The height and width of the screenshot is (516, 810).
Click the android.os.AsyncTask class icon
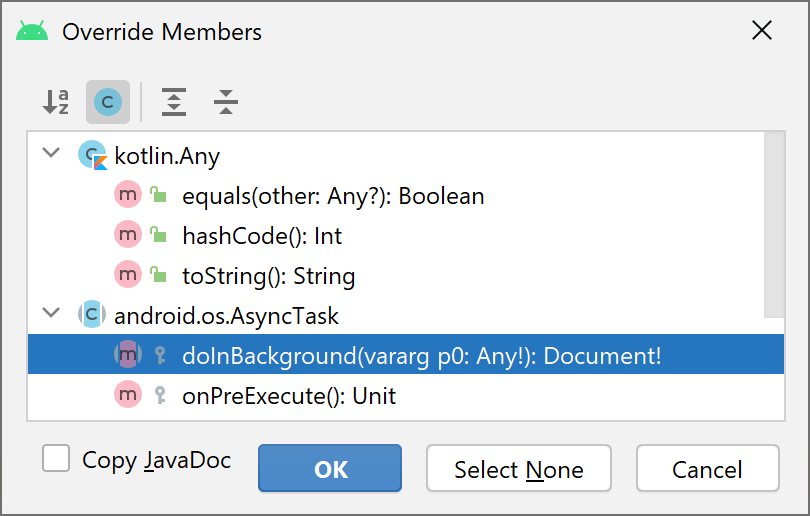(x=92, y=315)
